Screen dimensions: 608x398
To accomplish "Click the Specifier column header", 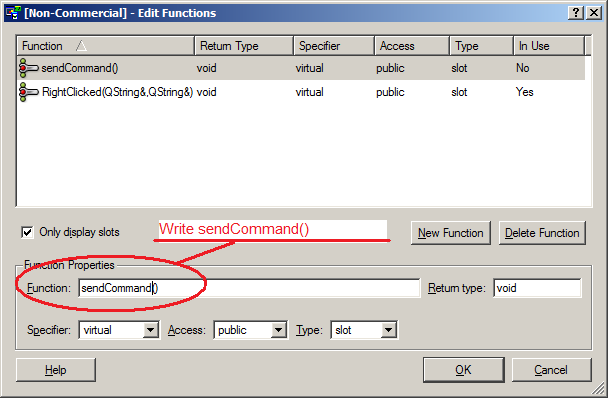I will [334, 46].
